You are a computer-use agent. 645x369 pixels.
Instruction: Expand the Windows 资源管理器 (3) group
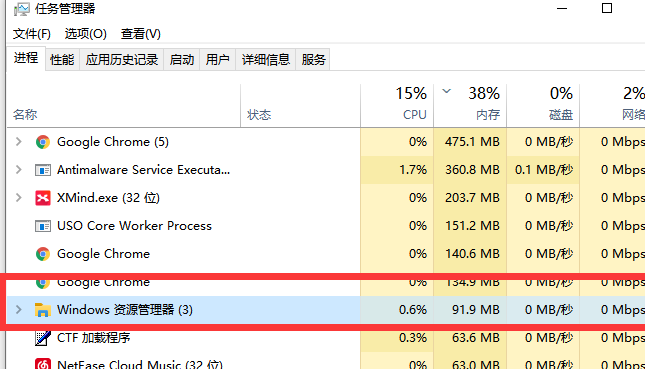pos(19,310)
